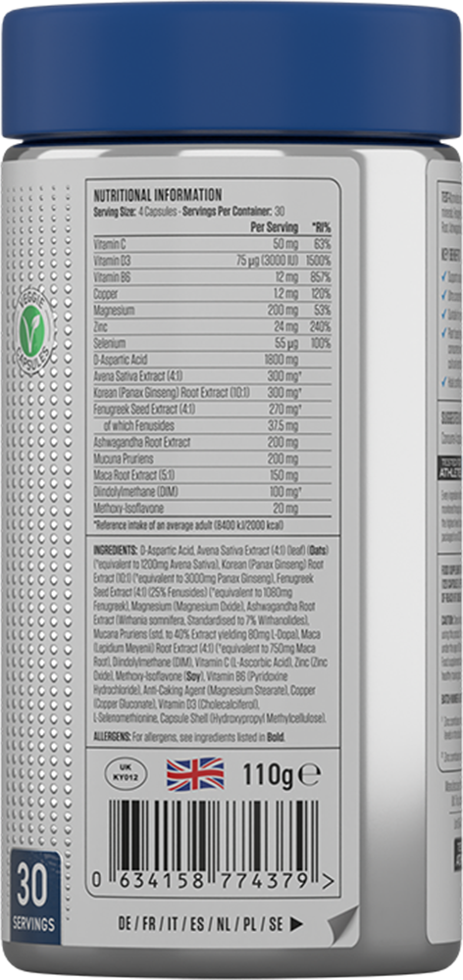
Task: Click the "110g" net weight
Action: point(268,775)
